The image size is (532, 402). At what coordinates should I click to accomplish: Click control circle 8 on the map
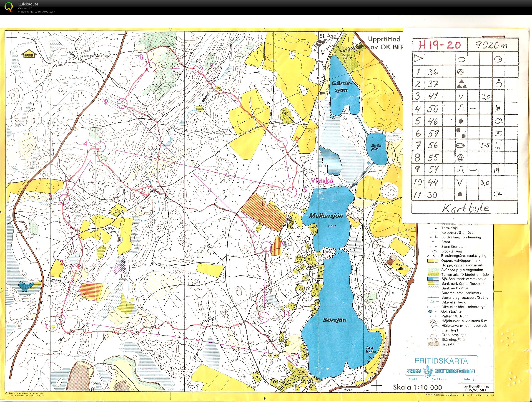click(x=151, y=67)
